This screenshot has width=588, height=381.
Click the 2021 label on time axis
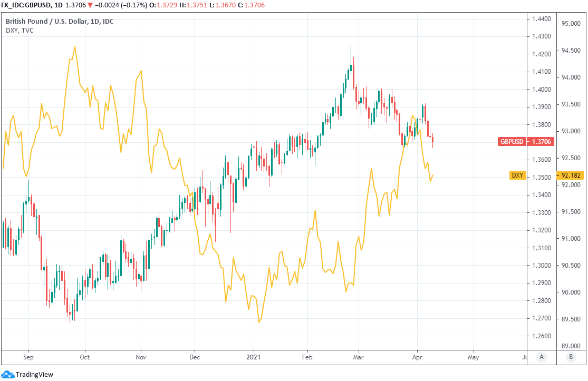(254, 357)
